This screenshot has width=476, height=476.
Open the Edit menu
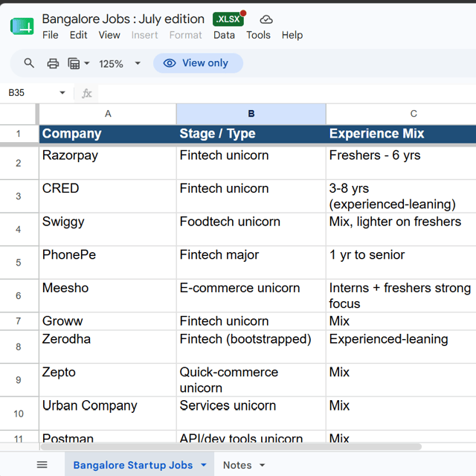click(x=78, y=35)
